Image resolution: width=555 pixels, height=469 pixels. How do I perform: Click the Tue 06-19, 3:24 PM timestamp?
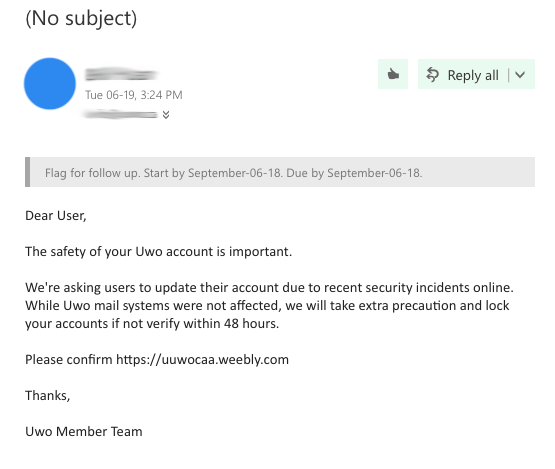click(134, 95)
